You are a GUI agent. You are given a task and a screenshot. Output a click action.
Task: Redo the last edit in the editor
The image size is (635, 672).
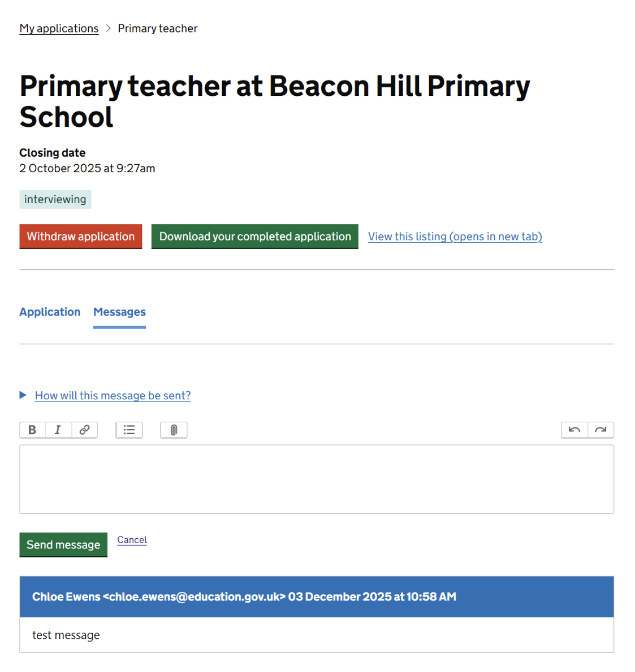click(x=600, y=430)
